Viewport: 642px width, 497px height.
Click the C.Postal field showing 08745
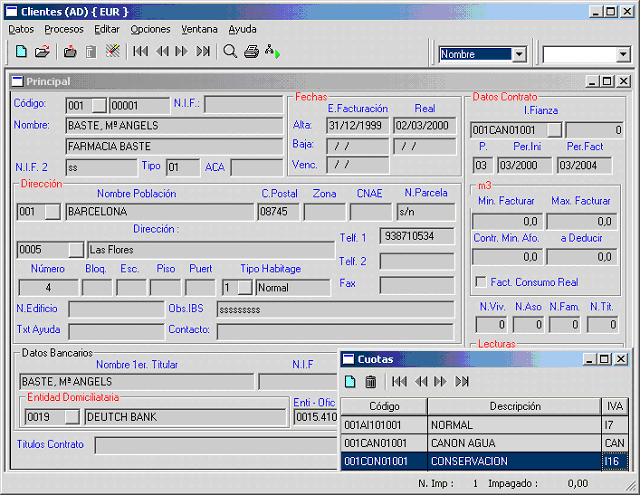click(x=278, y=212)
